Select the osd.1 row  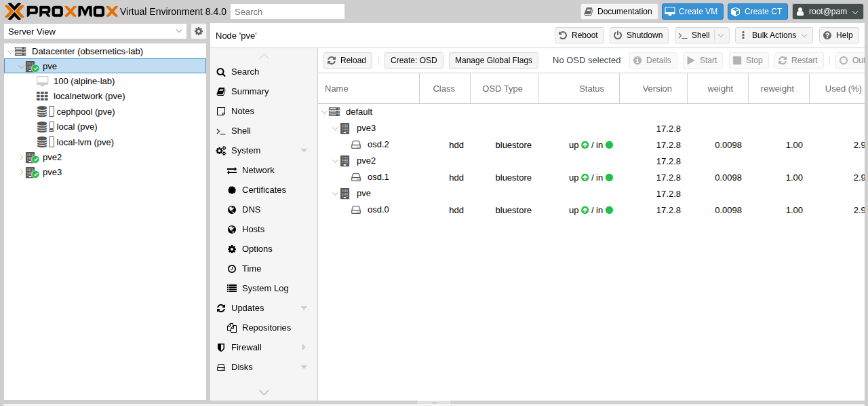tap(593, 177)
